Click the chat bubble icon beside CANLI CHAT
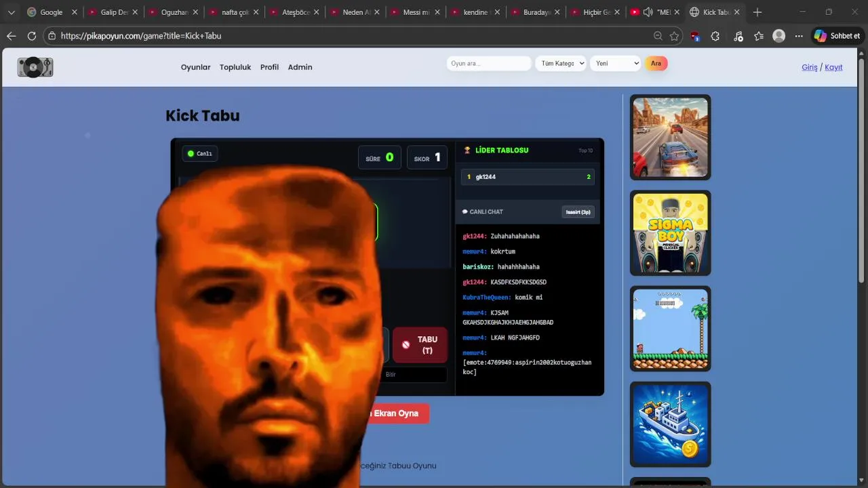Screen dimensions: 868x488 click(465, 211)
